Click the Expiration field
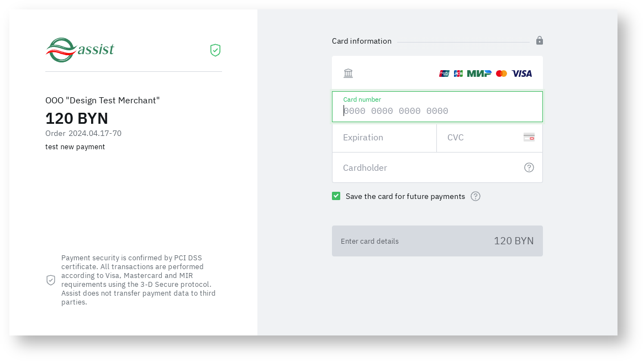Image resolution: width=644 pixels, height=362 pixels. pyautogui.click(x=384, y=138)
